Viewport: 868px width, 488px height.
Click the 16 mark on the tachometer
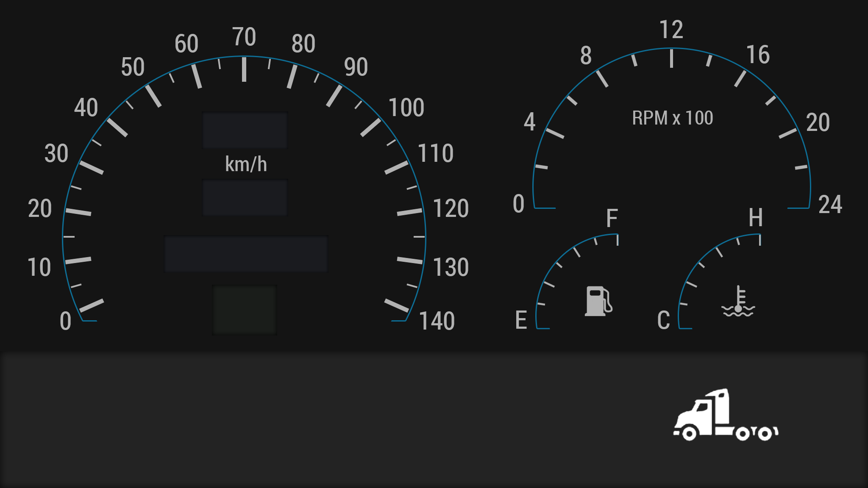(758, 55)
